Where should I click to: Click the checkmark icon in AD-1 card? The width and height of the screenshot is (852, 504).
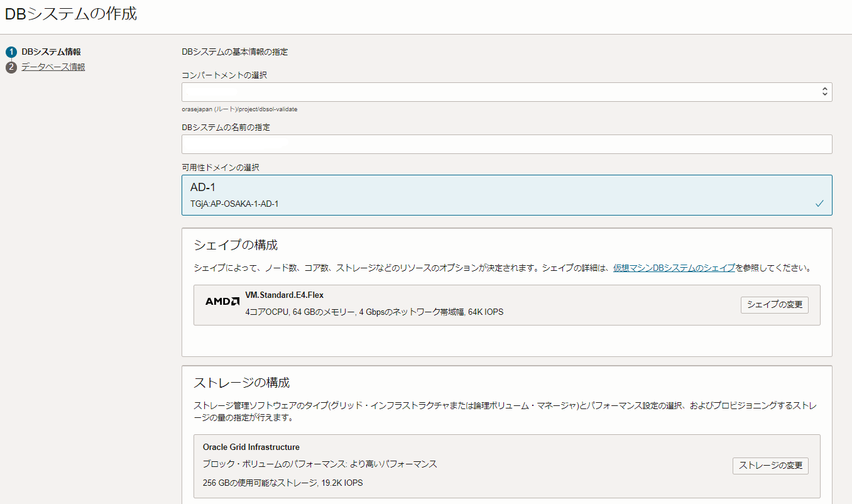pyautogui.click(x=819, y=204)
